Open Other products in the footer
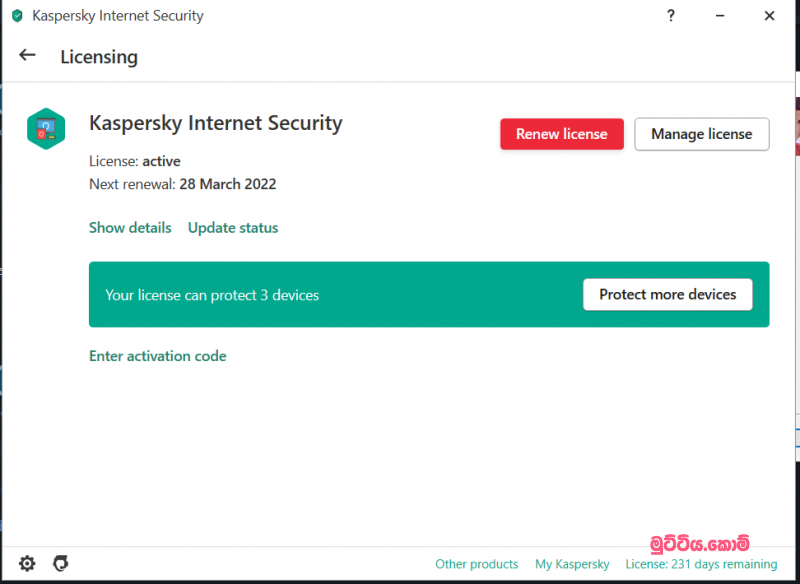Screen dimensions: 800x584 click(477, 564)
